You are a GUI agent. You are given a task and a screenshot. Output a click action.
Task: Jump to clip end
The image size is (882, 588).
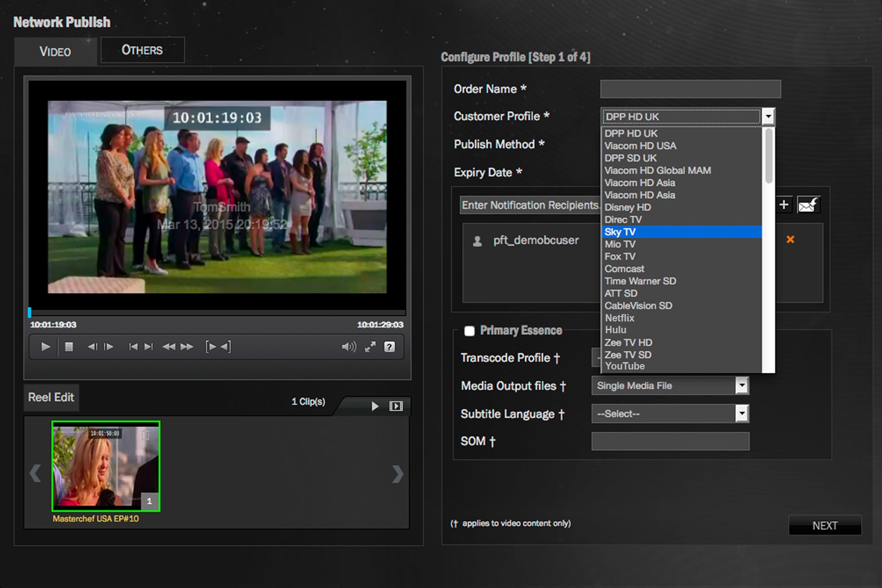tap(149, 347)
